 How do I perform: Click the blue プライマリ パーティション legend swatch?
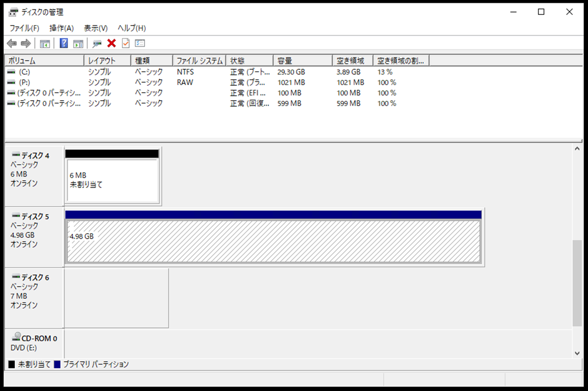(57, 364)
